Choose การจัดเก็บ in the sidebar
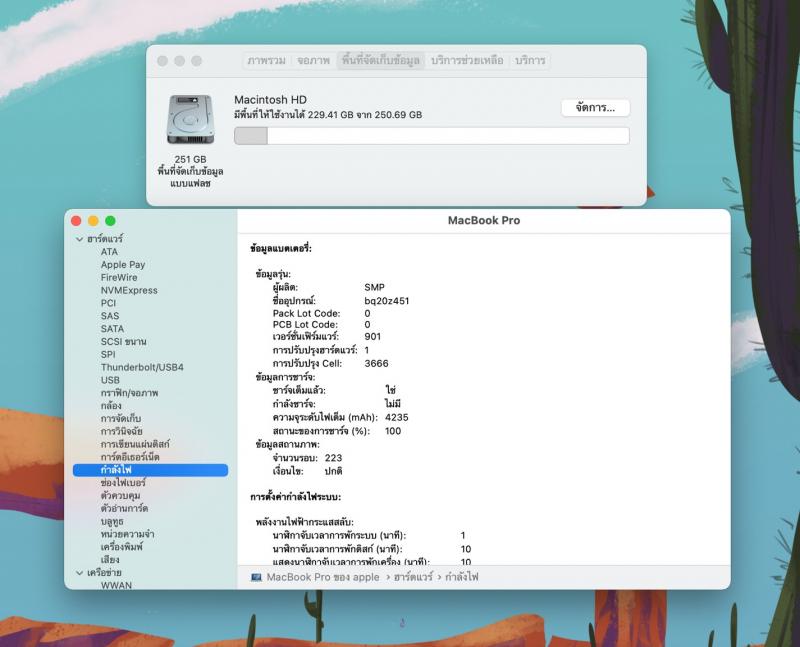 point(121,418)
